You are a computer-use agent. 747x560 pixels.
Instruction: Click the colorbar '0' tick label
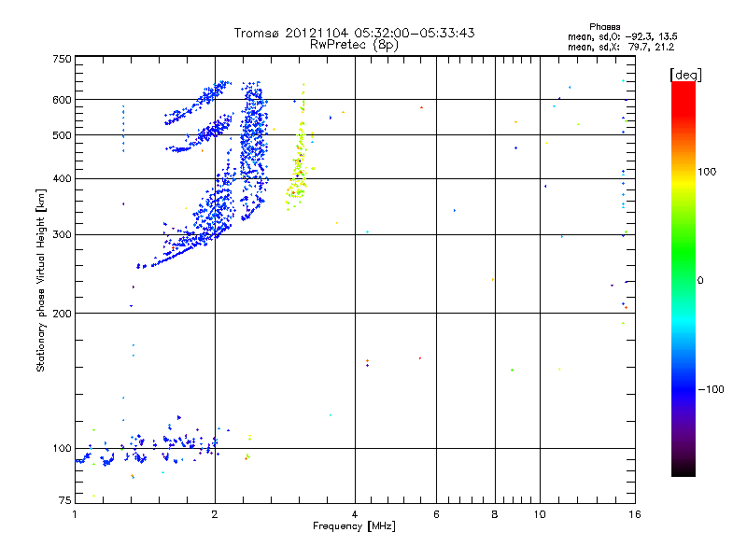(x=699, y=281)
